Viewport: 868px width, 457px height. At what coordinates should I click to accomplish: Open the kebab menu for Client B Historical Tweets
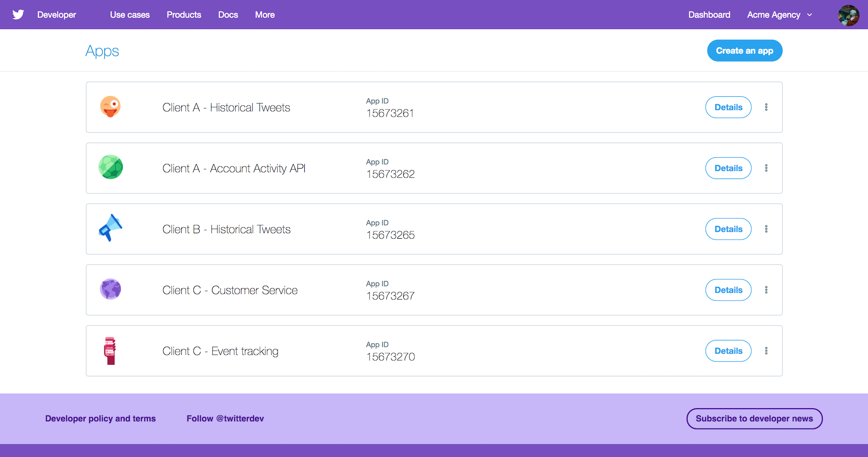pos(766,229)
